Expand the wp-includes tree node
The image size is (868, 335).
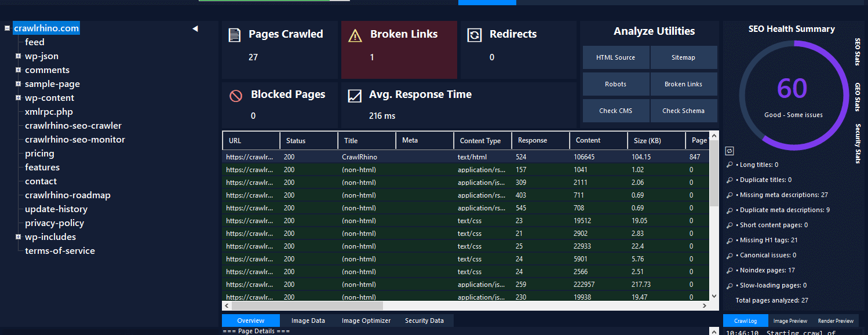[x=19, y=236]
